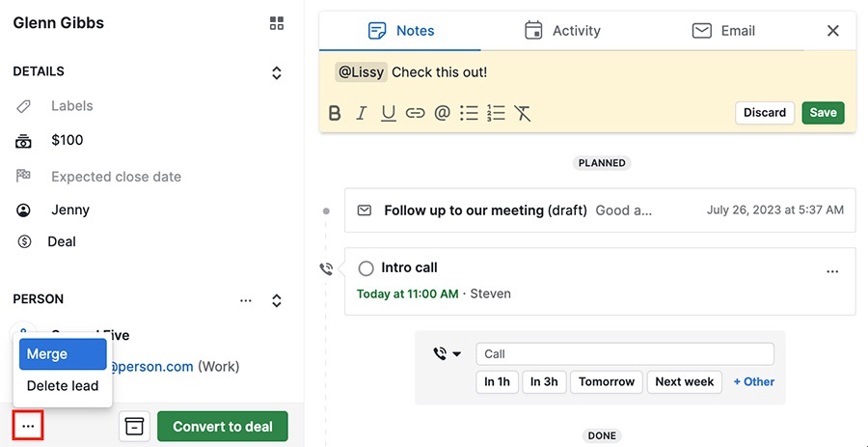The image size is (868, 447).
Task: Start a bulleted list in the note
Action: point(469,113)
